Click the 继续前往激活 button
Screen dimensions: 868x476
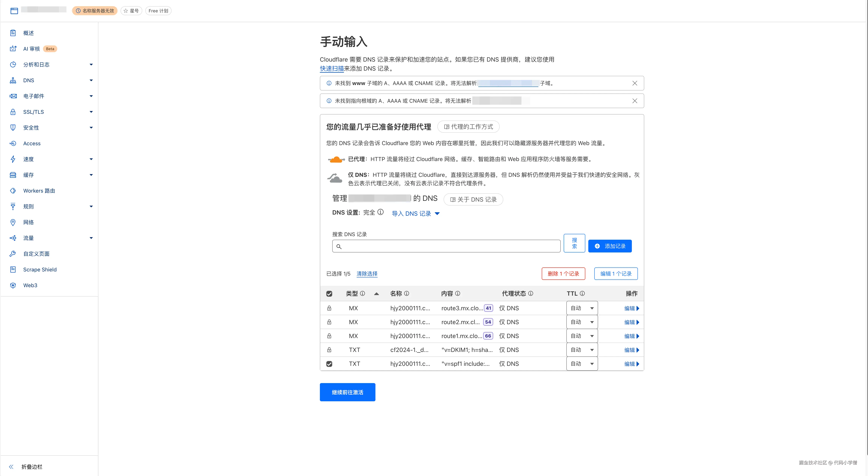coord(347,392)
